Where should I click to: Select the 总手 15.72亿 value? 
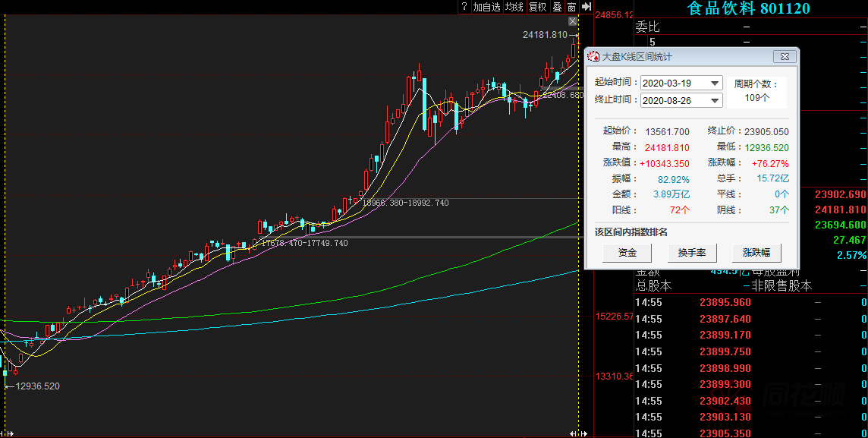pos(773,178)
